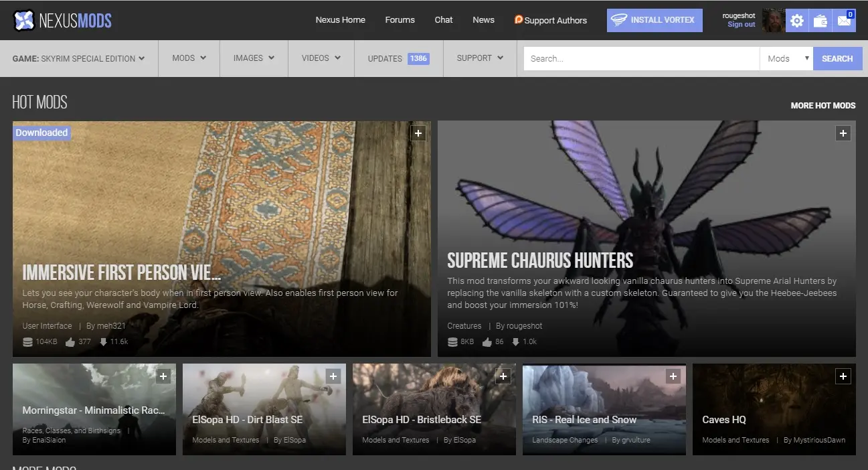
Task: Click plus icon on Supreme Chaurus Hunters card
Action: (x=843, y=133)
